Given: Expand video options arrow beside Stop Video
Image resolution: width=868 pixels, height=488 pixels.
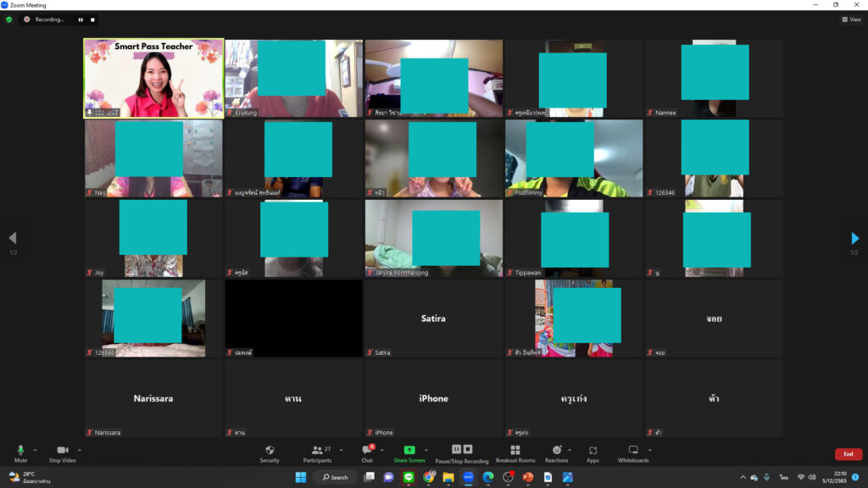Looking at the screenshot, I should pos(80,450).
